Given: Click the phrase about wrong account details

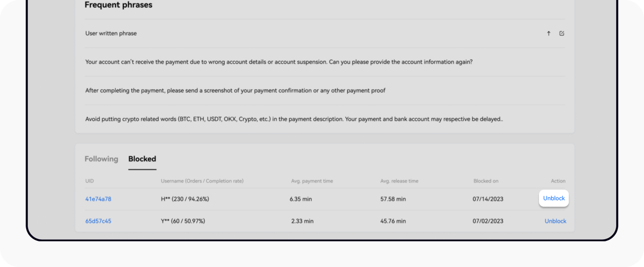Looking at the screenshot, I should pyautogui.click(x=279, y=62).
